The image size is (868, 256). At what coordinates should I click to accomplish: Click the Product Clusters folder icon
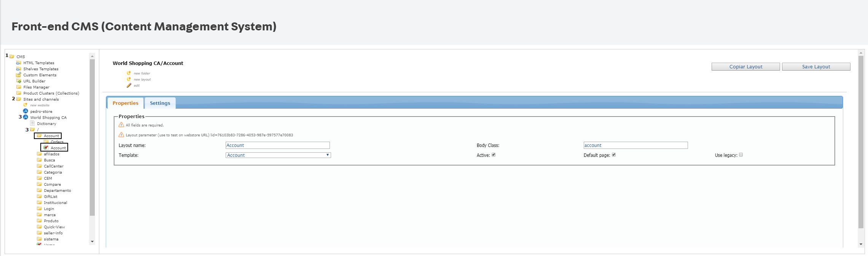click(x=19, y=93)
